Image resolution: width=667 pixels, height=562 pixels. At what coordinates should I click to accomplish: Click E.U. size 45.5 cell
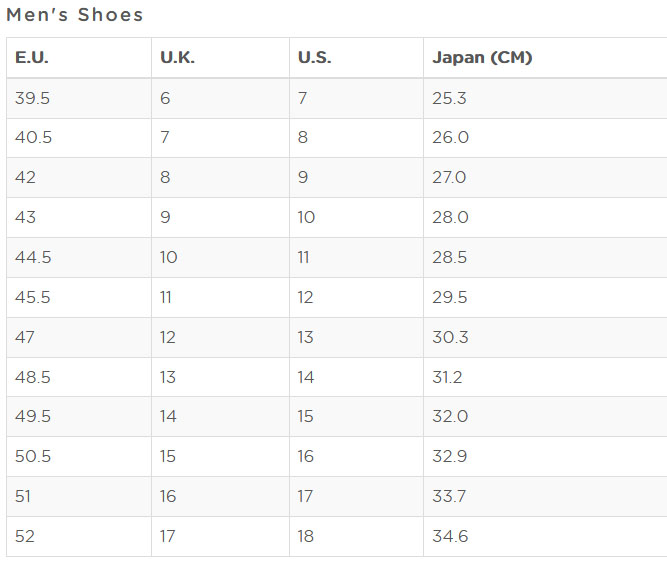(x=33, y=297)
